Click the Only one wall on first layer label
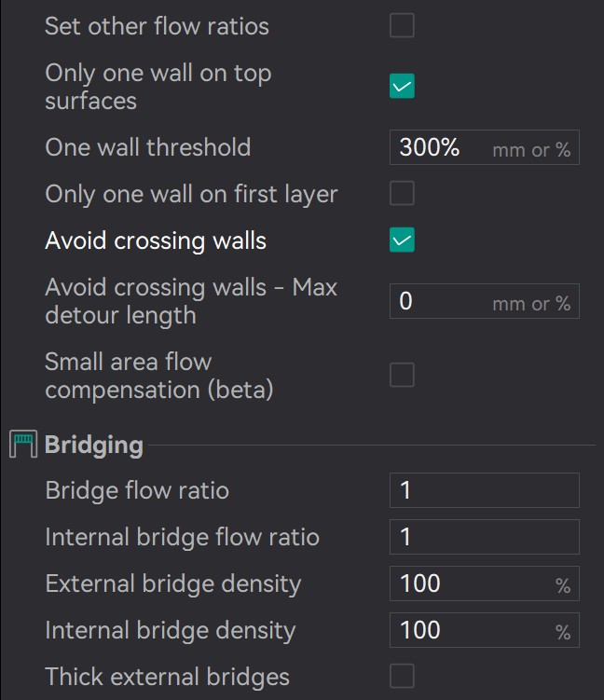 point(191,194)
